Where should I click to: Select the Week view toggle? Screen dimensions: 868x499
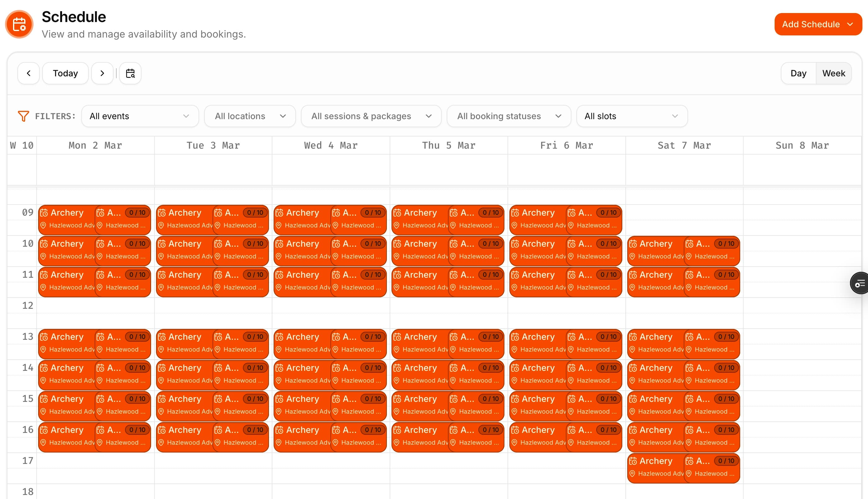click(834, 73)
